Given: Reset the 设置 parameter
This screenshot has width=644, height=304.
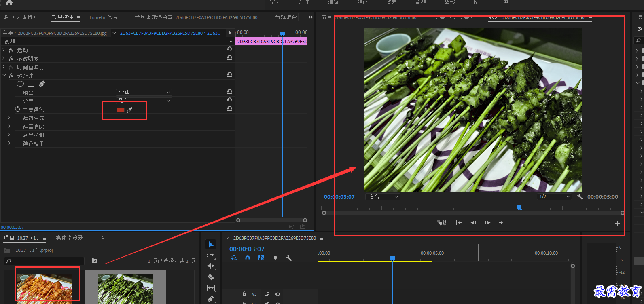Looking at the screenshot, I should pos(229,100).
